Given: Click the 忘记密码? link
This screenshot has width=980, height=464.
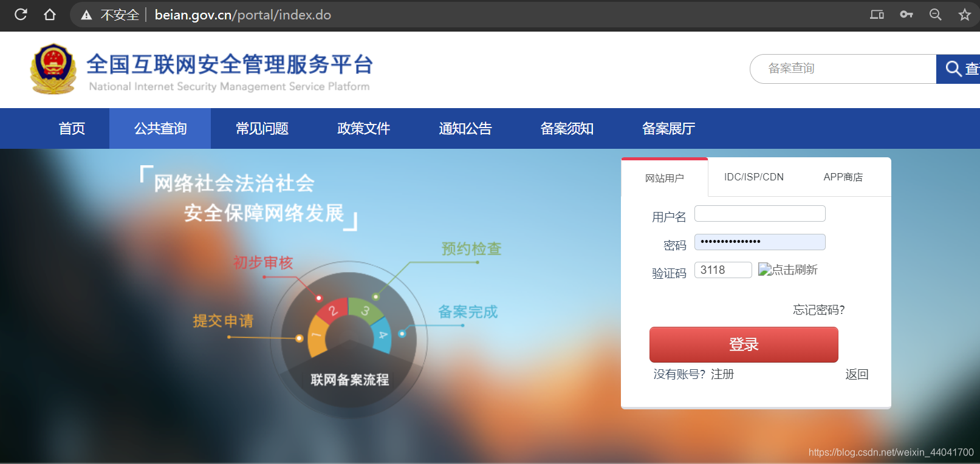Looking at the screenshot, I should coord(818,310).
